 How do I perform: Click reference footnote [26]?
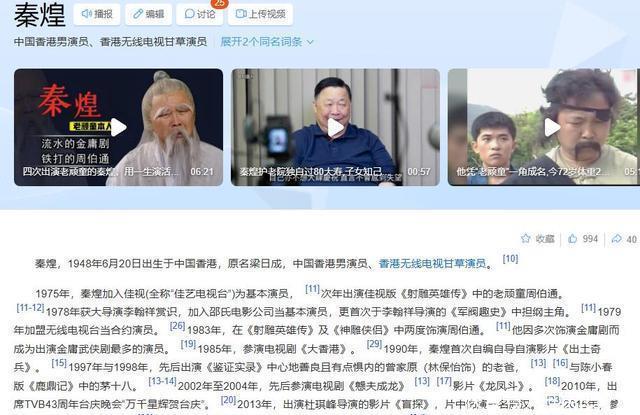[177, 326]
